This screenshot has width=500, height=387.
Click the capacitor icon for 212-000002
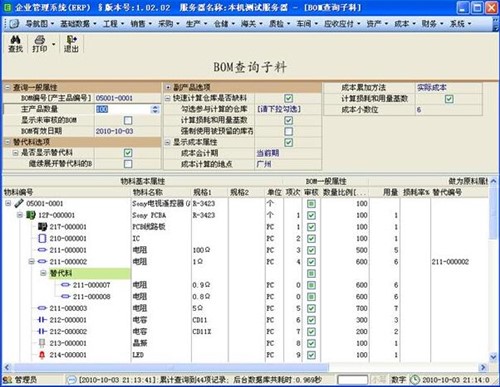[x=42, y=332]
